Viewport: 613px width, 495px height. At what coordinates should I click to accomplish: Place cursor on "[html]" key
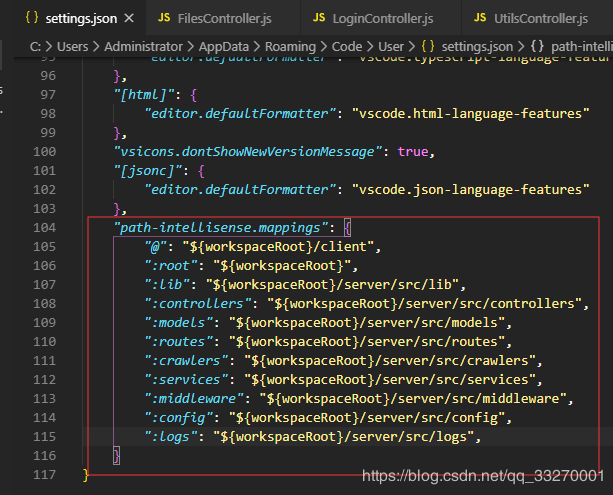[144, 95]
